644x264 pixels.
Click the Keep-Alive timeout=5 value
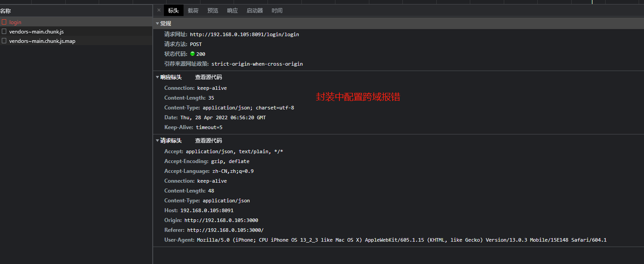(x=209, y=127)
